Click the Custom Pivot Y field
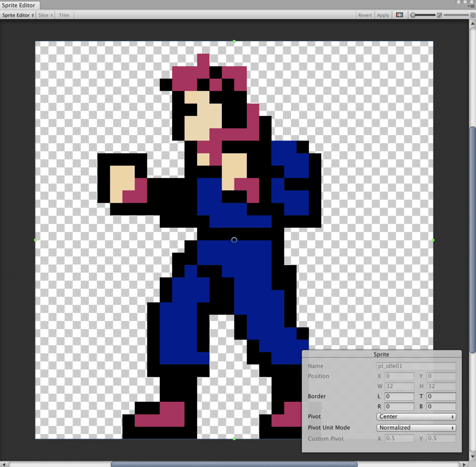This screenshot has height=467, width=476. pos(441,438)
